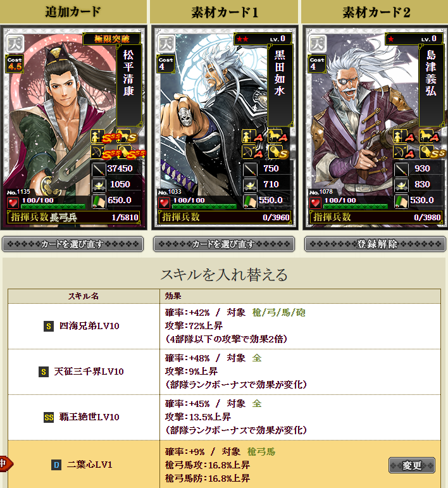Click the attack sword icon on 島津義弘 card
Viewport: 448px width, 488px height.
tap(401, 169)
